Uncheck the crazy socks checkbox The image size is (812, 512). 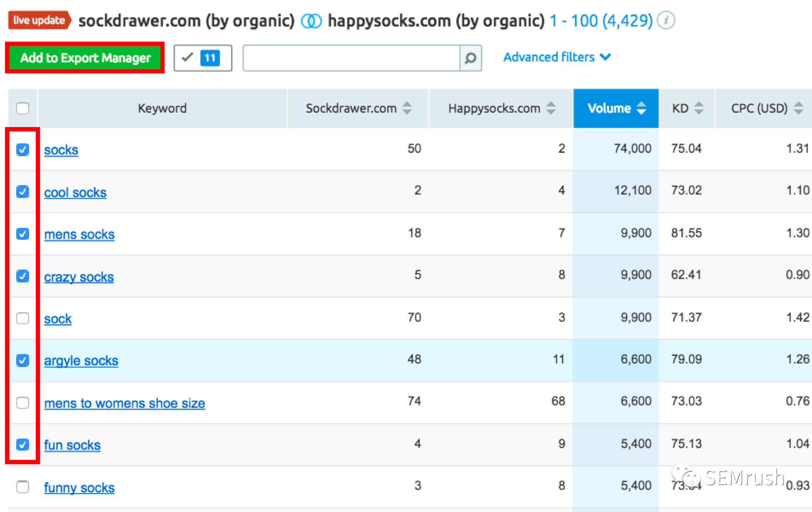click(22, 276)
